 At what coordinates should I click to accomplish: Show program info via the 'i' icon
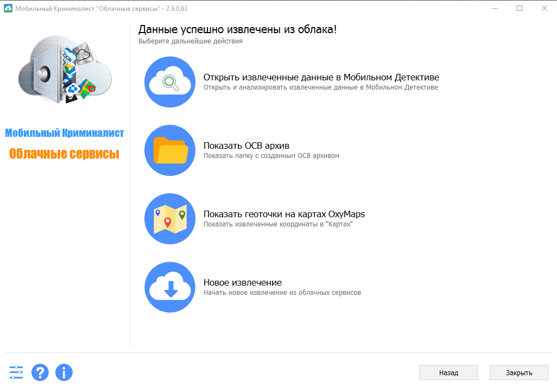point(64,372)
